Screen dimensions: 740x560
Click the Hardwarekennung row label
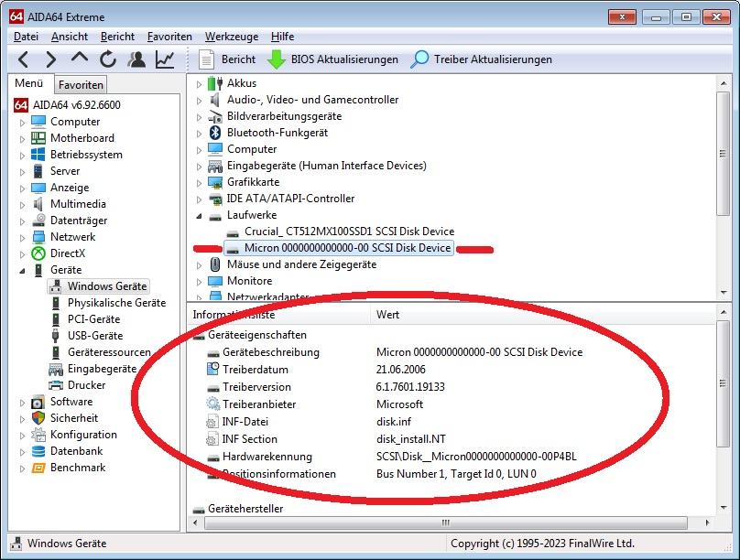pyautogui.click(x=267, y=457)
